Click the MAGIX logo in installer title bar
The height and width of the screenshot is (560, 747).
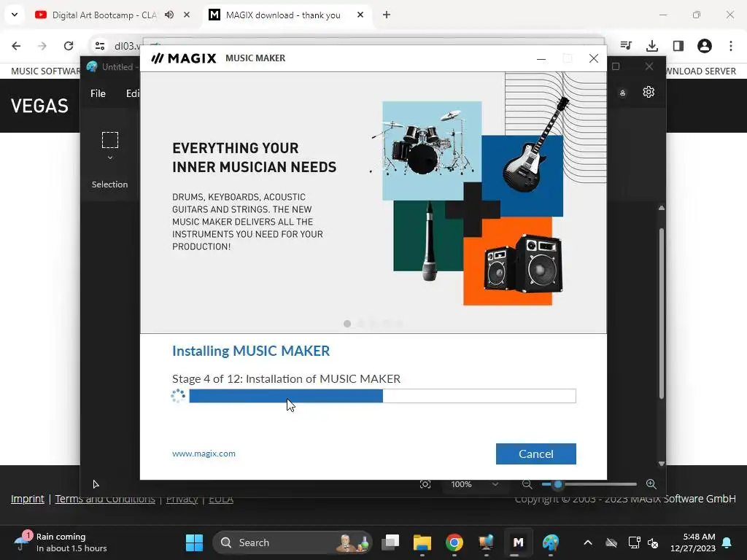coord(184,58)
